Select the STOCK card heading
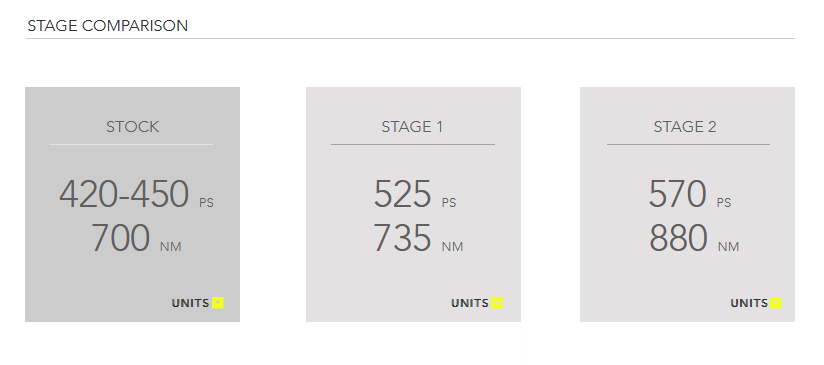The image size is (824, 365). coord(132,127)
